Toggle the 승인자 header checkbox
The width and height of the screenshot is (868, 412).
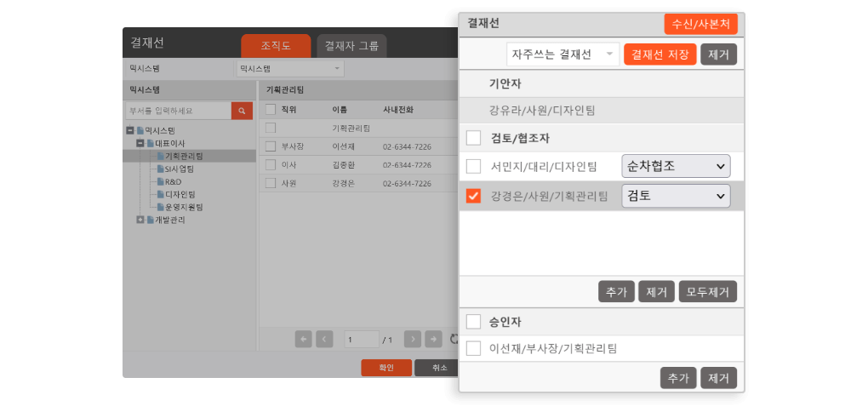click(473, 322)
